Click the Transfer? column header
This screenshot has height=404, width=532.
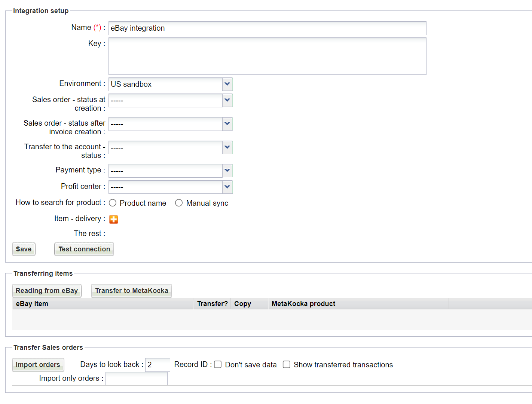212,304
